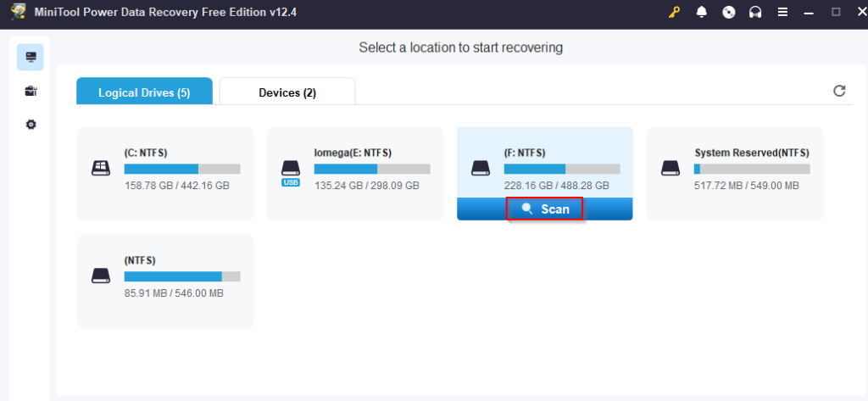Click the F: NTFS drive icon
This screenshot has height=401, width=868.
pyautogui.click(x=481, y=169)
